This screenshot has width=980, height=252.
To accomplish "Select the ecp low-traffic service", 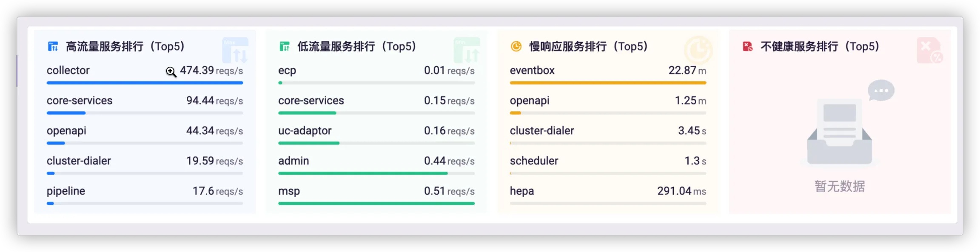I will (287, 70).
